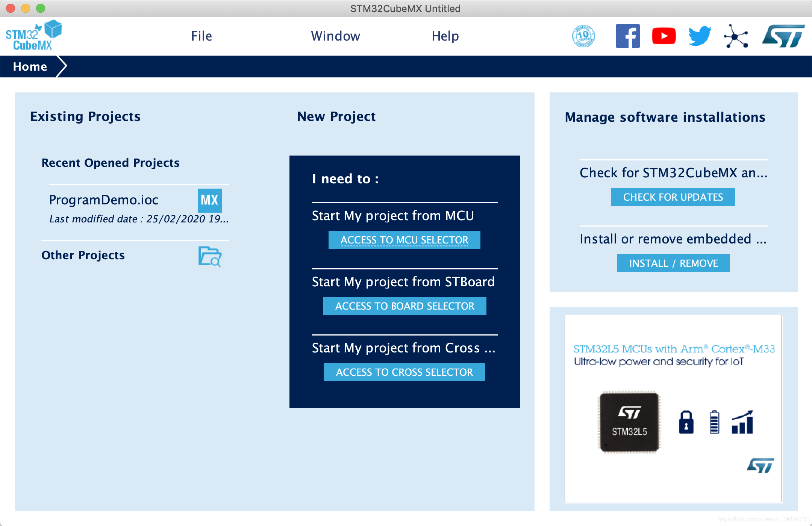Open the 10th anniversary badge icon

click(583, 36)
